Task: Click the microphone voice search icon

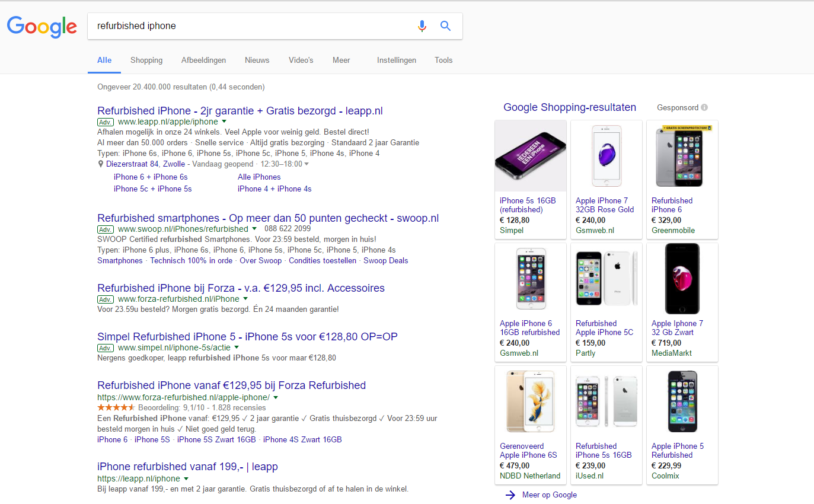Action: click(x=422, y=26)
